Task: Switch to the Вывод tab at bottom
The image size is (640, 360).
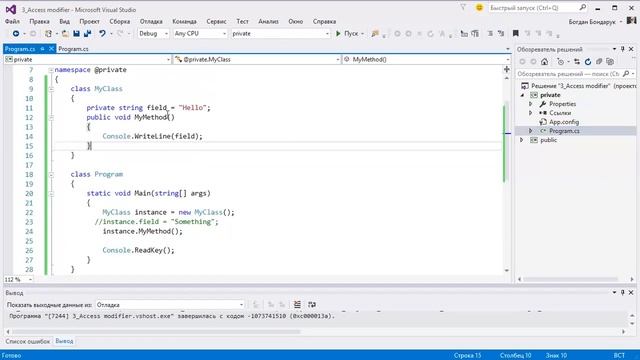Action: 64,341
